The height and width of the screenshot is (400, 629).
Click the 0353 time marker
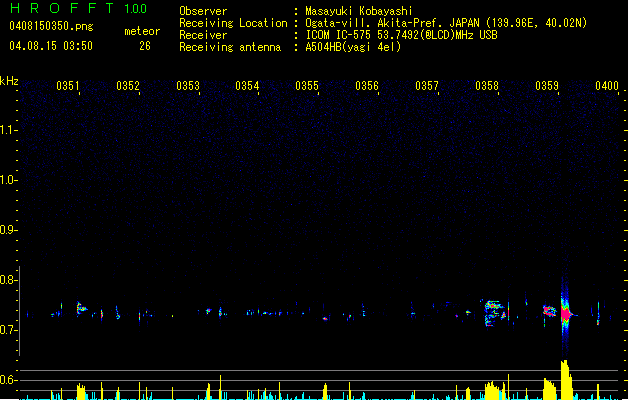(x=188, y=86)
